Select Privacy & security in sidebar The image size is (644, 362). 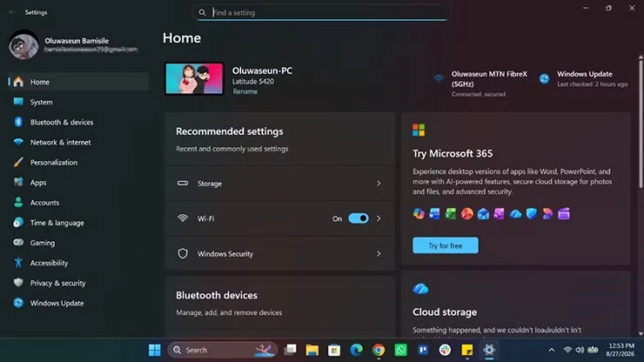[x=78, y=283]
